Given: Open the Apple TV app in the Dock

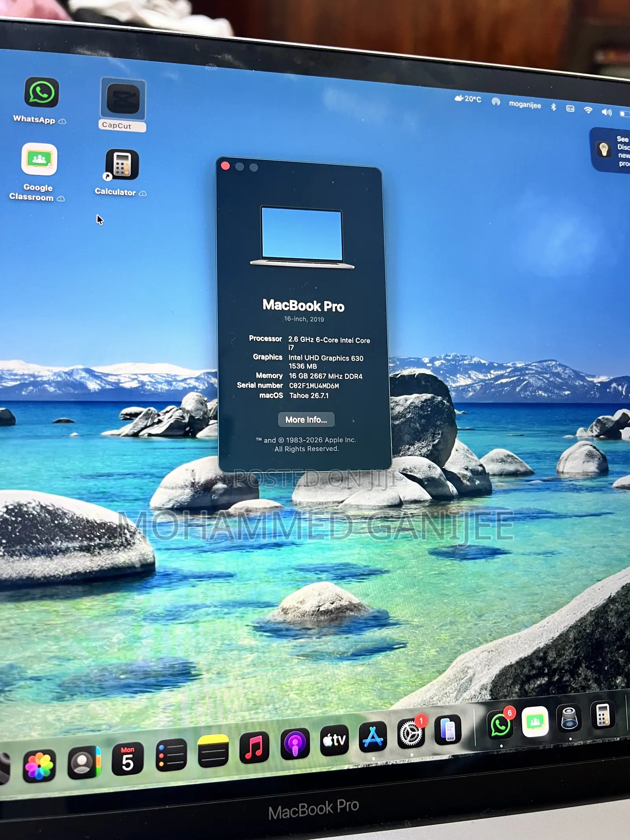Looking at the screenshot, I should pos(334,740).
